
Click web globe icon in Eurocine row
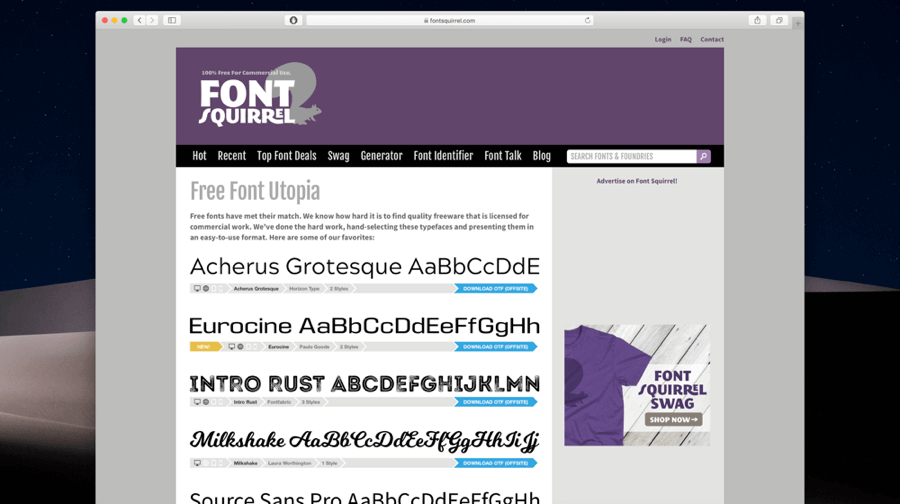click(240, 347)
